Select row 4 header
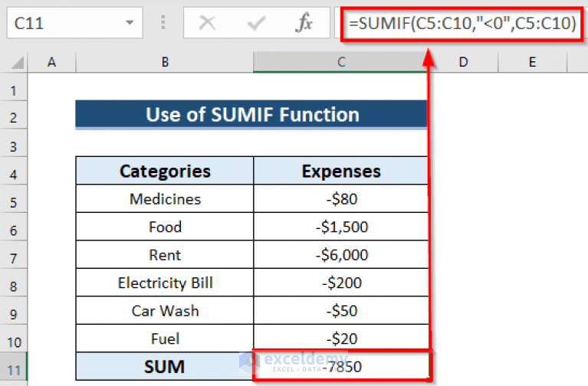 [14, 171]
